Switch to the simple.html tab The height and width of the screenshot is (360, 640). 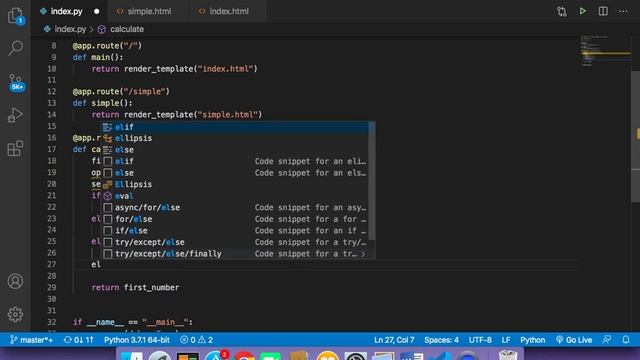[149, 11]
